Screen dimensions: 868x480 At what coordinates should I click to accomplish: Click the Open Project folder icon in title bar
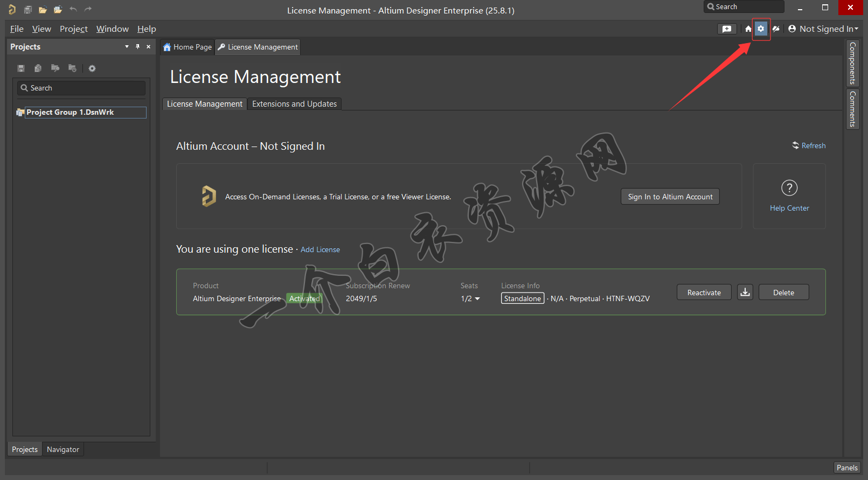[x=43, y=10]
